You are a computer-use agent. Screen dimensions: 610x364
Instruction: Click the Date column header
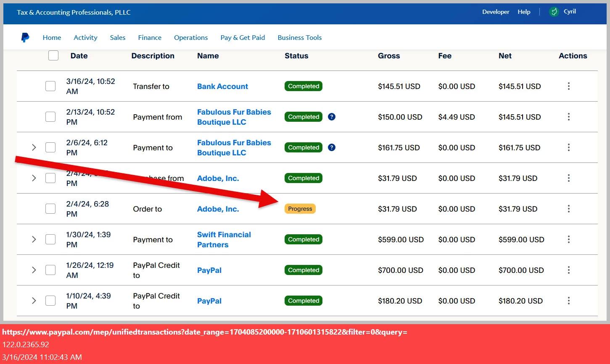(x=79, y=55)
